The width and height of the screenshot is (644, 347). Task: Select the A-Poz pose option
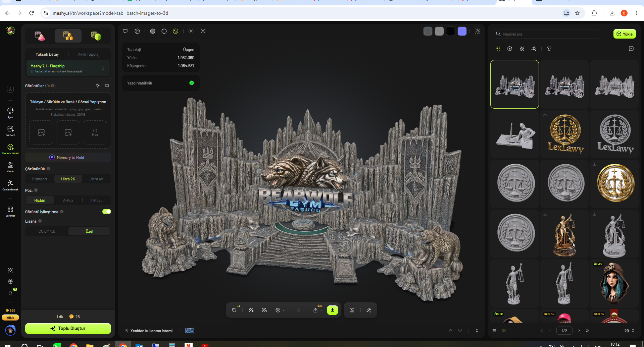coord(68,200)
